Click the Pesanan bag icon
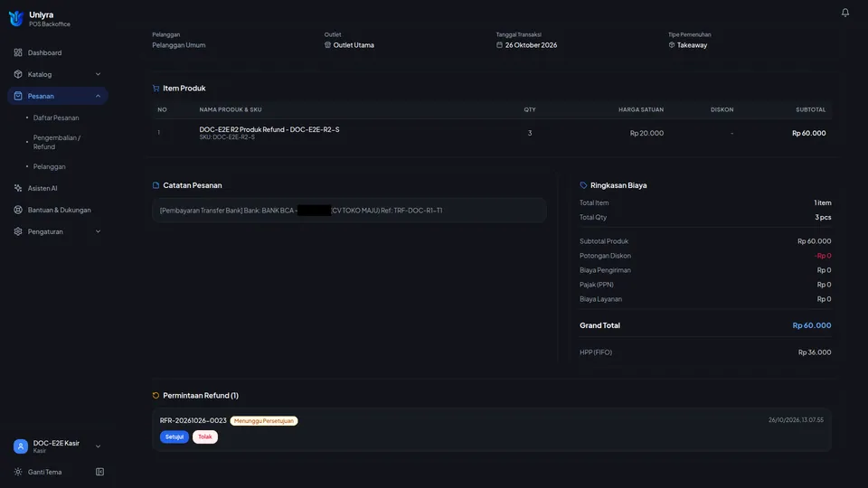868x488 pixels. pyautogui.click(x=18, y=96)
